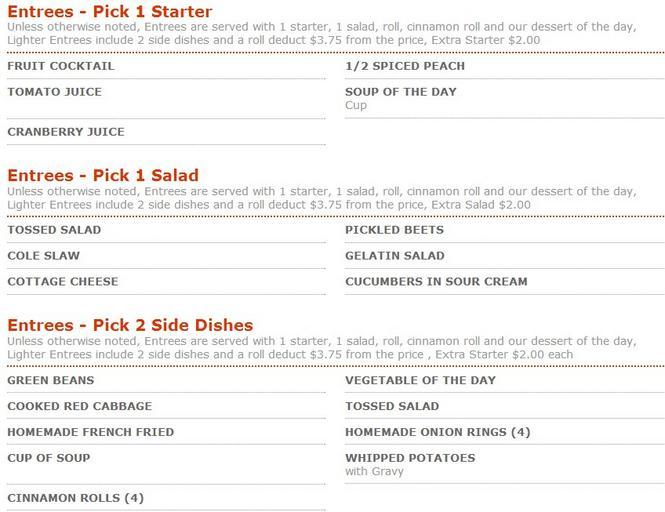Image resolution: width=665 pixels, height=512 pixels.
Task: Select the Gelatin Salad item
Action: coord(395,256)
